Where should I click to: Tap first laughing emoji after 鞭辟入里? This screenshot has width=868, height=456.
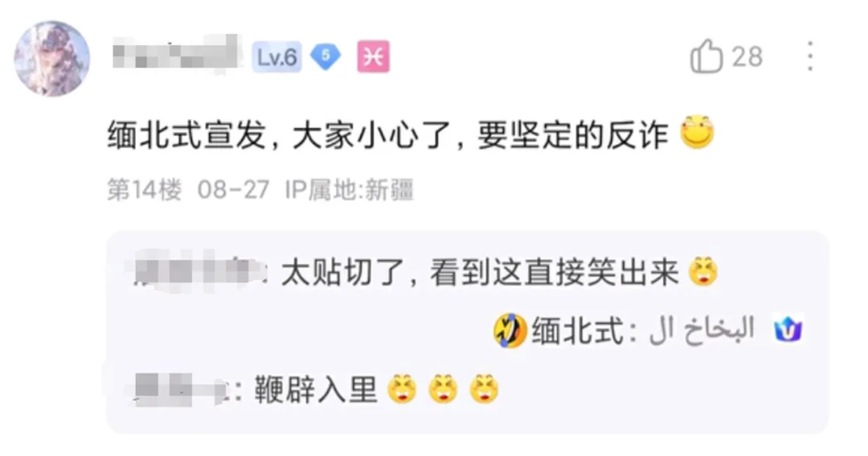[402, 388]
